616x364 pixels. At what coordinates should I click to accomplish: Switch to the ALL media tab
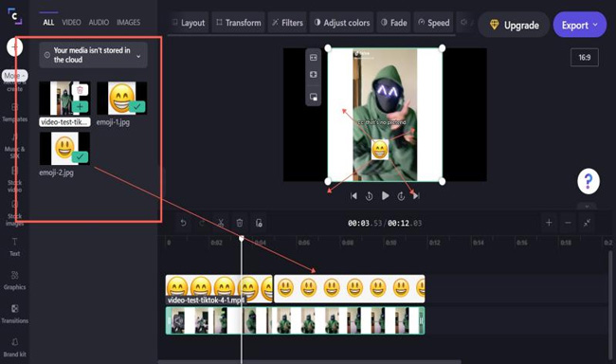tap(48, 23)
